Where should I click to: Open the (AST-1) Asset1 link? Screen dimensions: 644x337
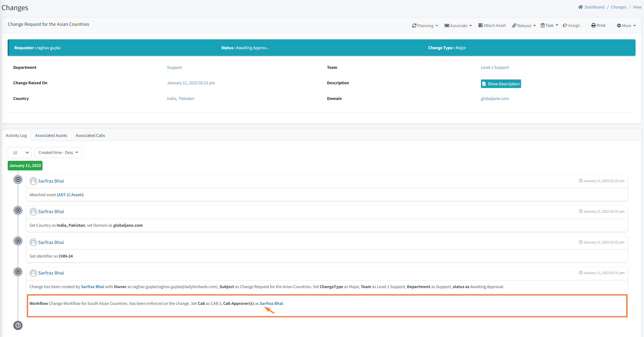click(x=70, y=195)
